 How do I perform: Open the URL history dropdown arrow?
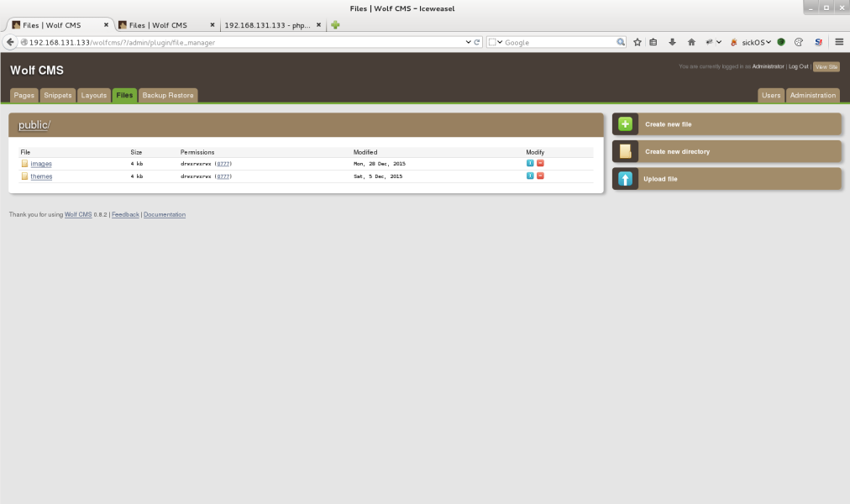pos(469,42)
